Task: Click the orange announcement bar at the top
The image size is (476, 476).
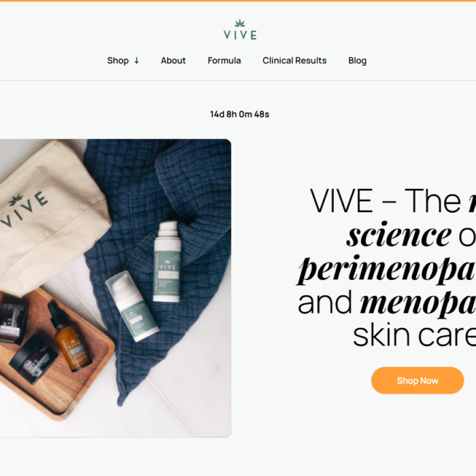Action: click(238, 1)
